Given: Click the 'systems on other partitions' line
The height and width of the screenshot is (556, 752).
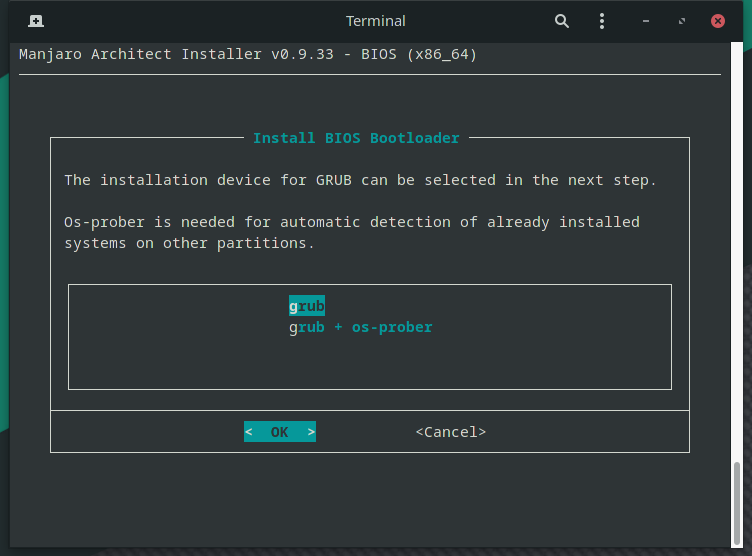Looking at the screenshot, I should (x=189, y=243).
